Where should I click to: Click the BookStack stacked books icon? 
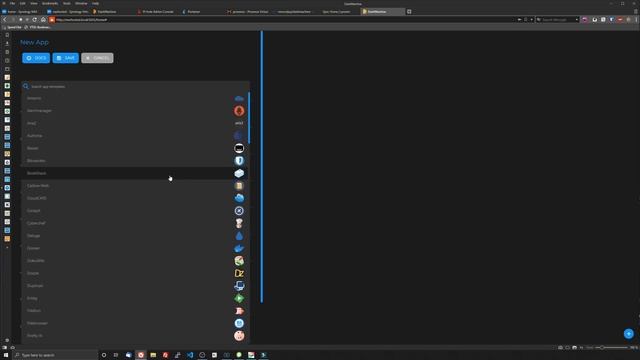point(239,173)
